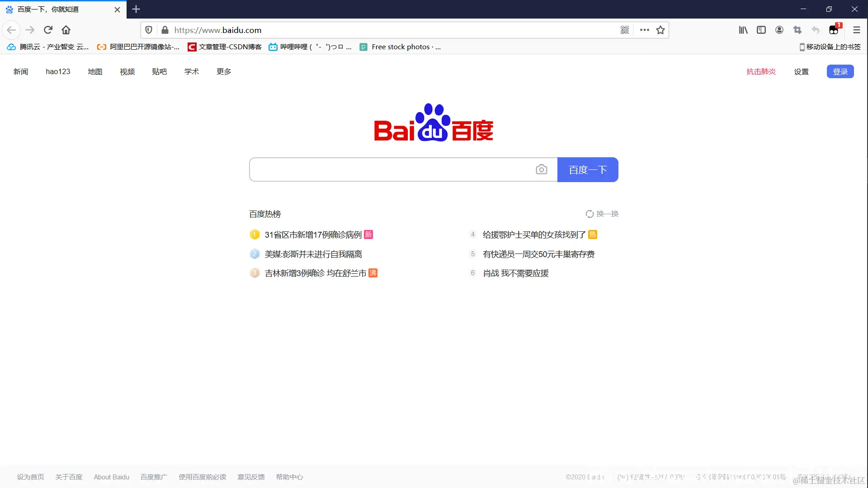868x488 pixels.
Task: Click the account profile icon in toolbar
Action: 779,30
